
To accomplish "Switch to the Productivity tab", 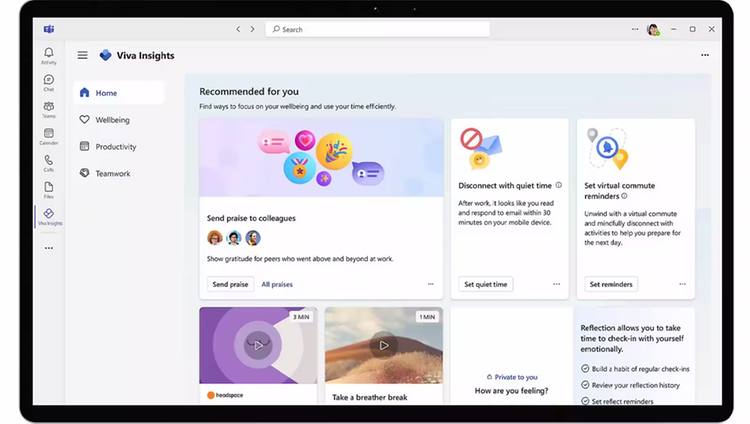I will [119, 146].
